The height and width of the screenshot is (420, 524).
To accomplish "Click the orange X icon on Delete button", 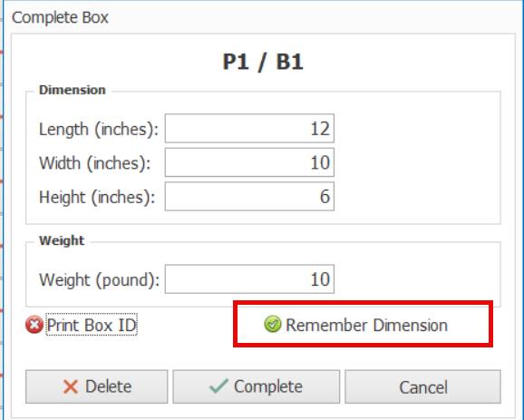I will (x=71, y=387).
